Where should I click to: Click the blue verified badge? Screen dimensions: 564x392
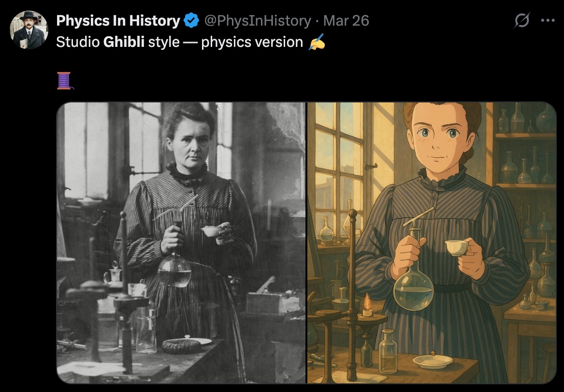tap(191, 20)
